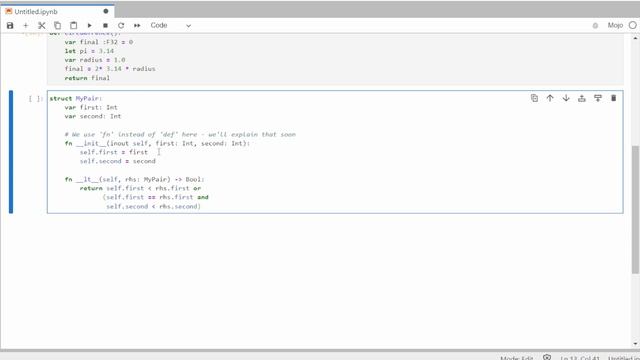Click the 'self.second < rhs.second)' line

pyautogui.click(x=153, y=206)
